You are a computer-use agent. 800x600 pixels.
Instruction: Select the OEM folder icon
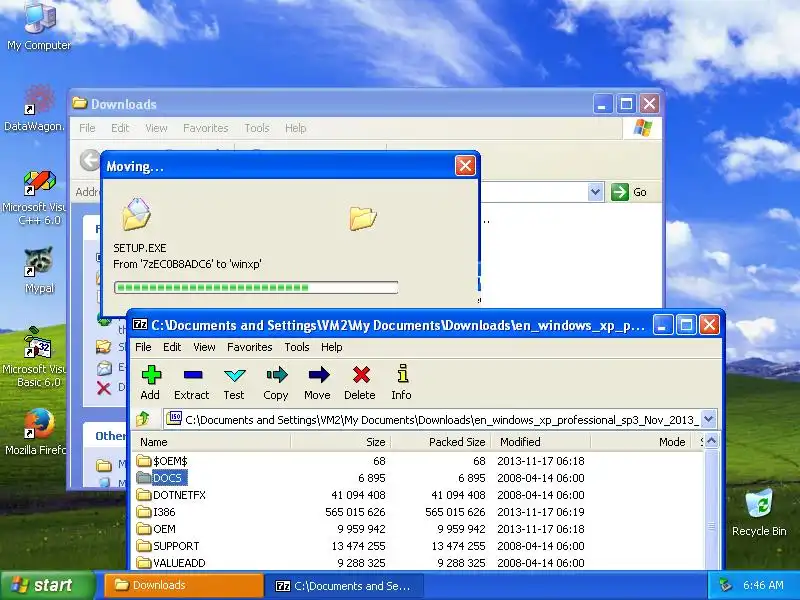click(144, 529)
